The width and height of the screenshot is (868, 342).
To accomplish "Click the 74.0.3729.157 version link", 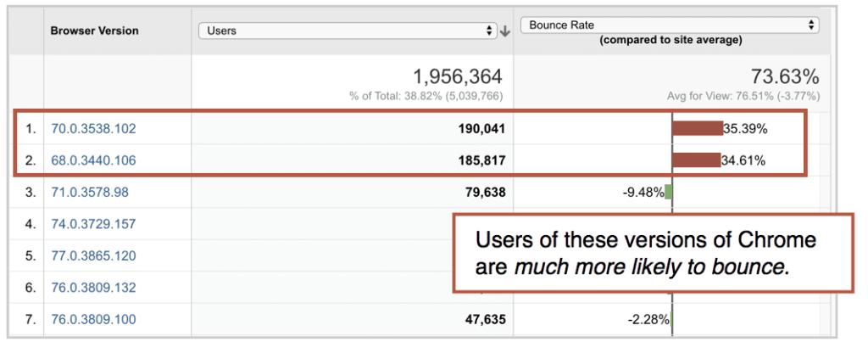I will point(93,224).
